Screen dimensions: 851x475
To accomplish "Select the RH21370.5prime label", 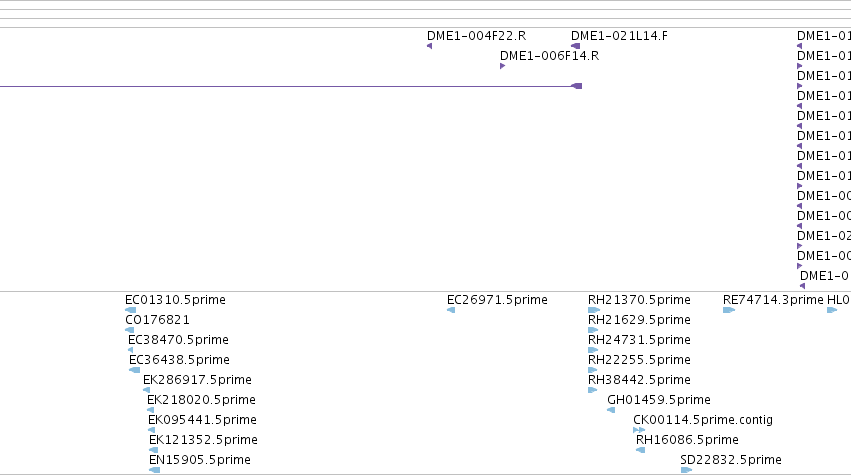I will [639, 300].
